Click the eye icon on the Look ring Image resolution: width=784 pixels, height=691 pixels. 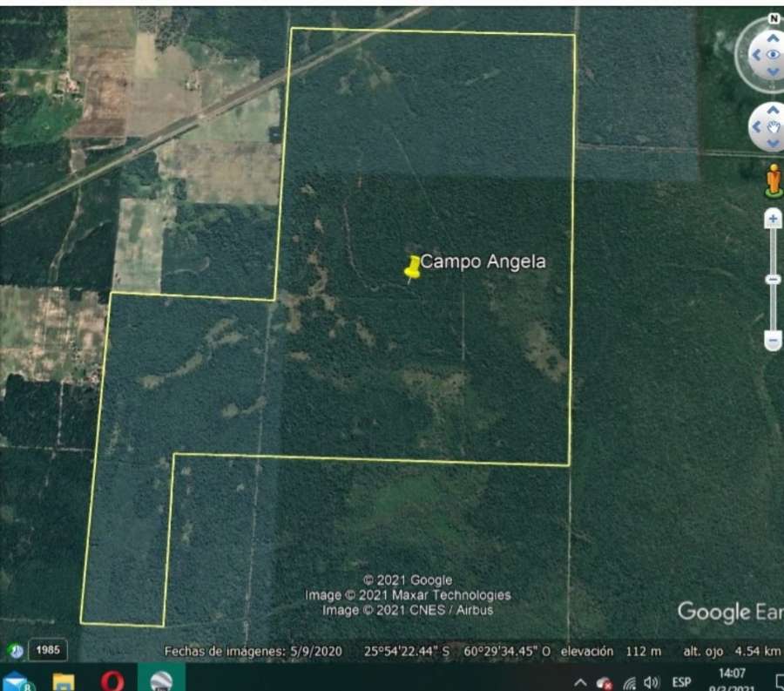[x=774, y=54]
